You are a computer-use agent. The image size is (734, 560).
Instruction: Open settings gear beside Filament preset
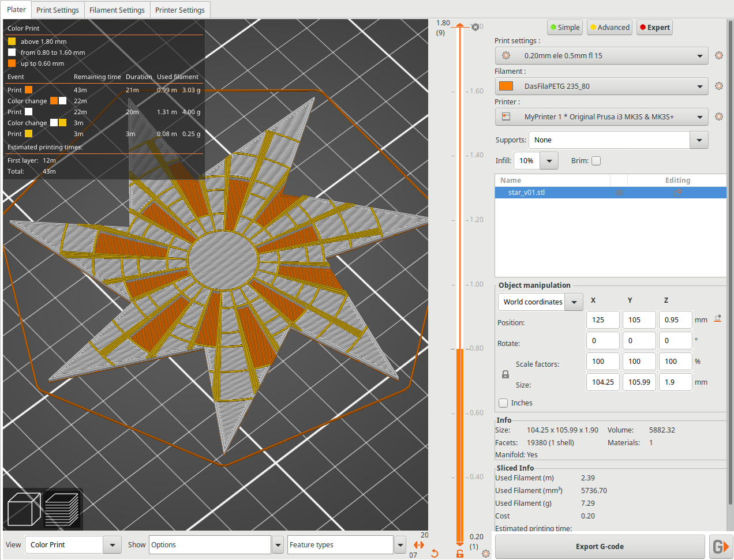(x=718, y=86)
